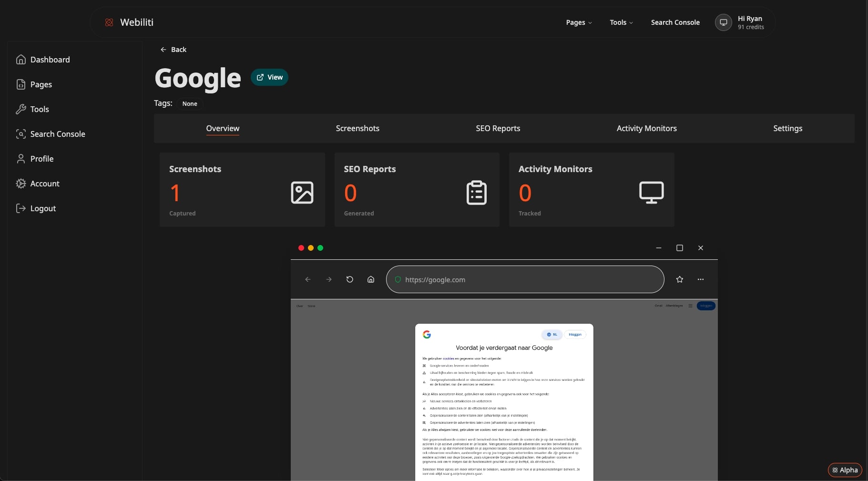The height and width of the screenshot is (481, 868).
Task: Click the Activity Monitors screen icon
Action: (651, 193)
